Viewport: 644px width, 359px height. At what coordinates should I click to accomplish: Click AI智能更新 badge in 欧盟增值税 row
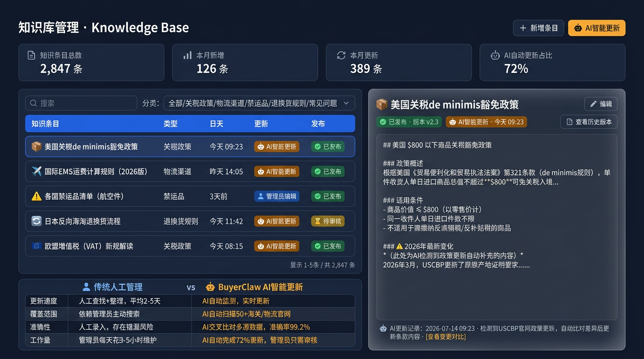[277, 246]
